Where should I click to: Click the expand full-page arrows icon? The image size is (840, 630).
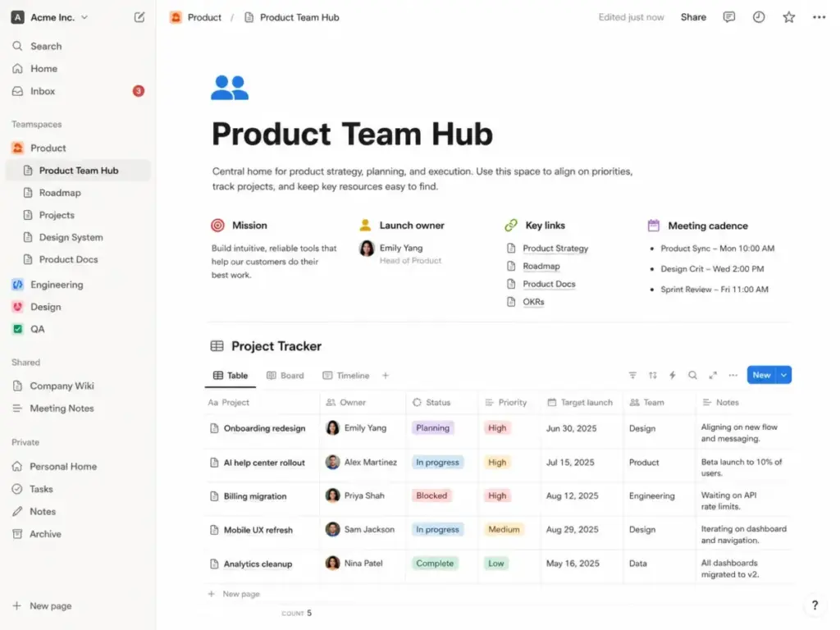coord(713,375)
